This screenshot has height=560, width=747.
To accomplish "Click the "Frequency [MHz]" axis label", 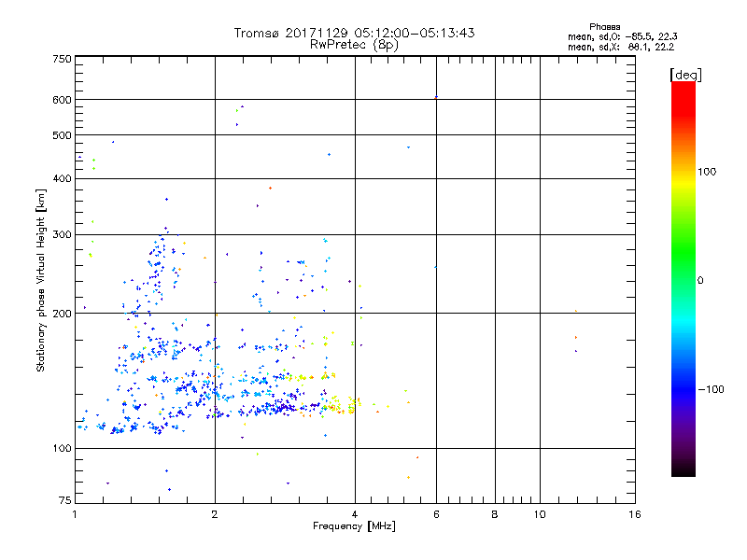I will (354, 526).
